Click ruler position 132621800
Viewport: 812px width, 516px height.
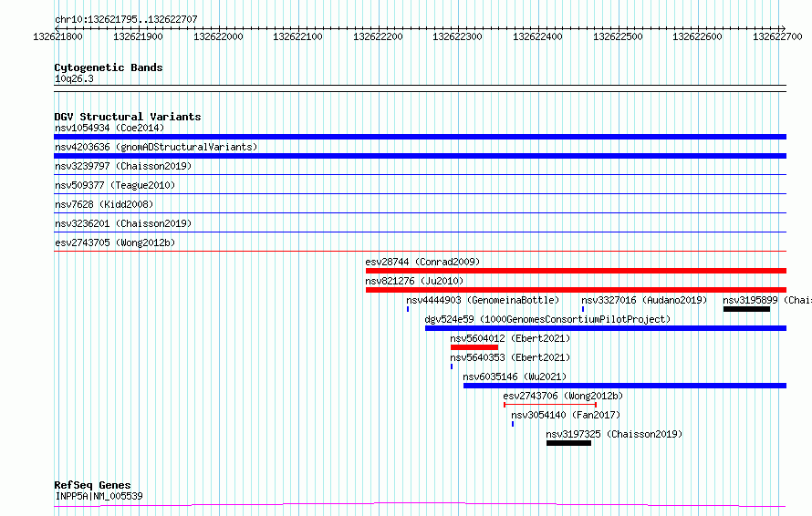pos(57,36)
